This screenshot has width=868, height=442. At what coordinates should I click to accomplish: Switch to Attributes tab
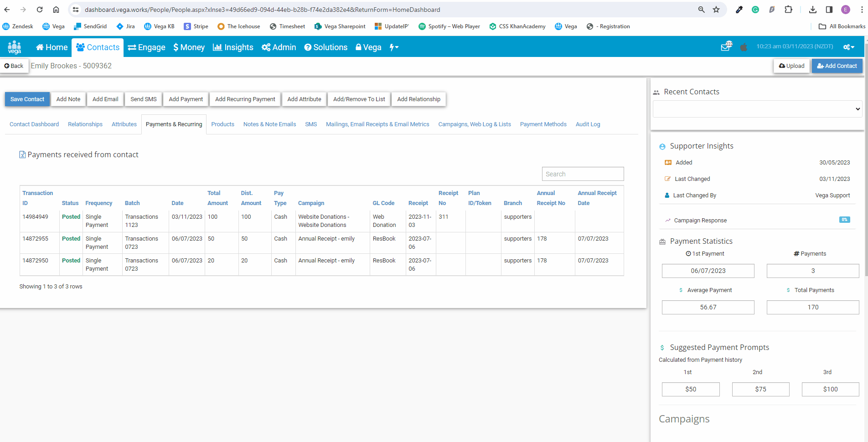pos(124,124)
